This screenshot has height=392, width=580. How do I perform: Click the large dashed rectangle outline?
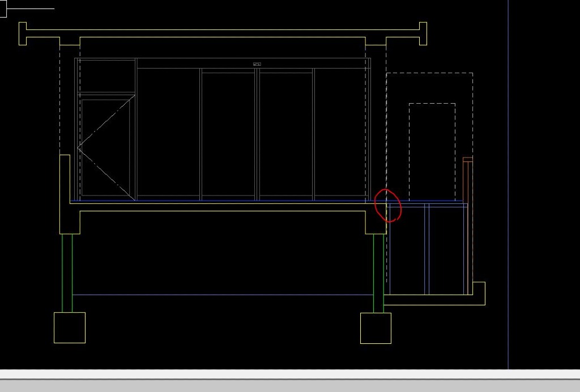(x=429, y=73)
